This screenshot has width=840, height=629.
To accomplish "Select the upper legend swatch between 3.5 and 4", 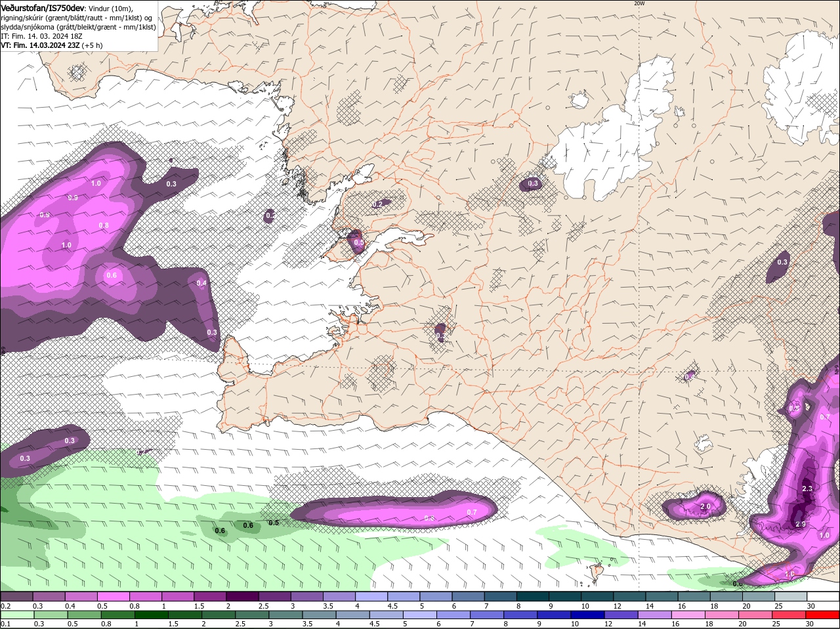I will pyautogui.click(x=339, y=596).
